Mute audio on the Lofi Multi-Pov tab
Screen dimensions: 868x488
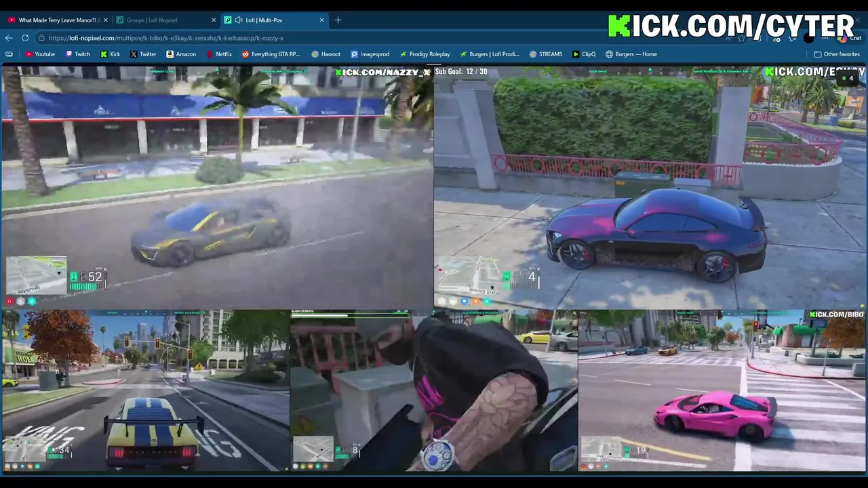pos(238,20)
